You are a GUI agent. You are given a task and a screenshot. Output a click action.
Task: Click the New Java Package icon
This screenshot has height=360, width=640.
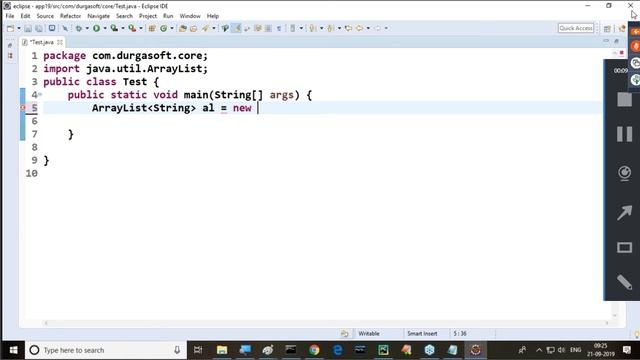(x=152, y=28)
